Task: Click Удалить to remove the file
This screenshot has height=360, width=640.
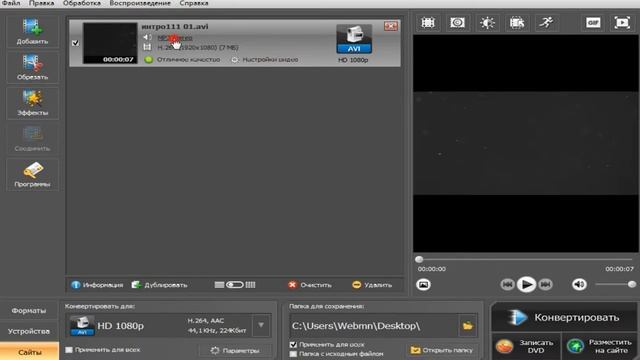Action: tap(372, 285)
